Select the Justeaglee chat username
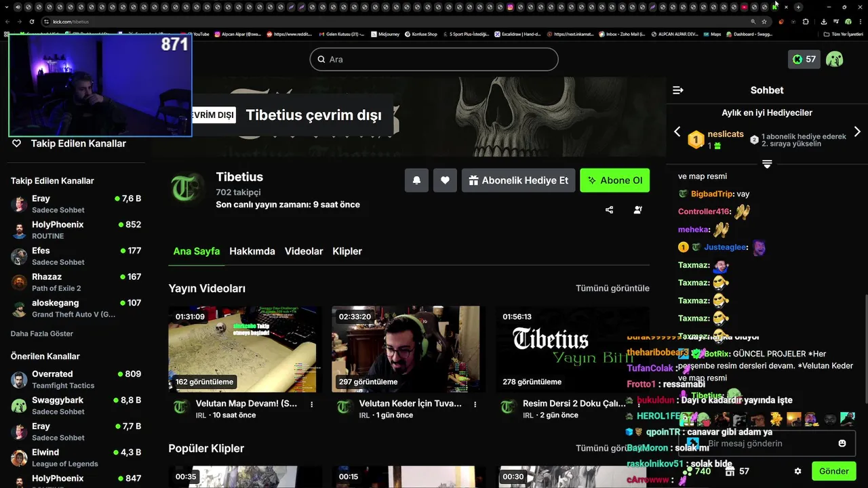The height and width of the screenshot is (488, 868). (x=725, y=247)
